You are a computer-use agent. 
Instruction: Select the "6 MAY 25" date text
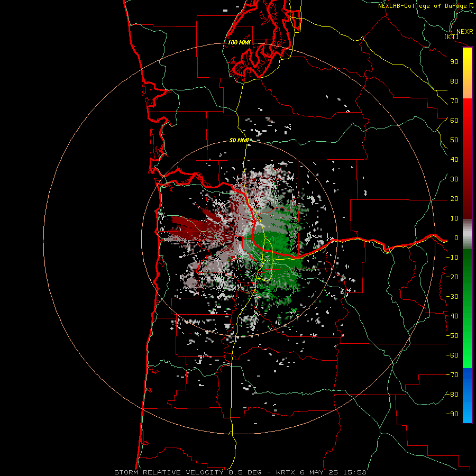tap(319, 472)
